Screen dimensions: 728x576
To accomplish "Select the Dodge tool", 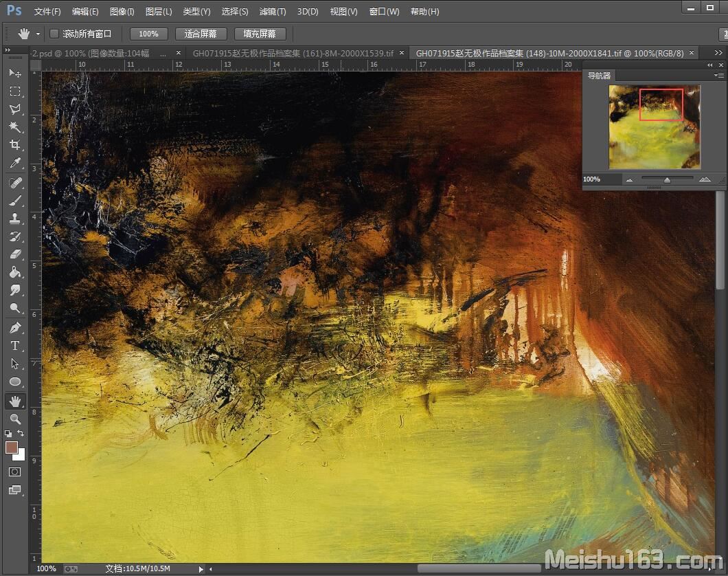I will coord(15,308).
